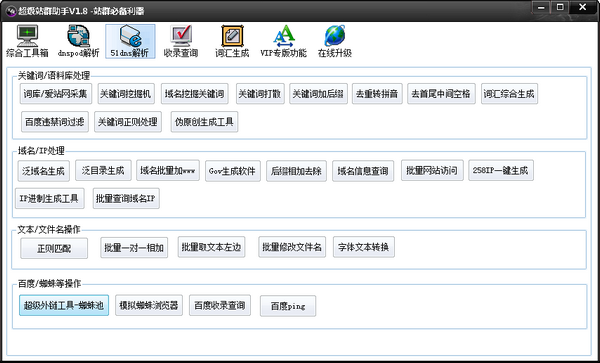600x363 pixels.
Task: Open Gov生成软件 tool
Action: pyautogui.click(x=233, y=171)
